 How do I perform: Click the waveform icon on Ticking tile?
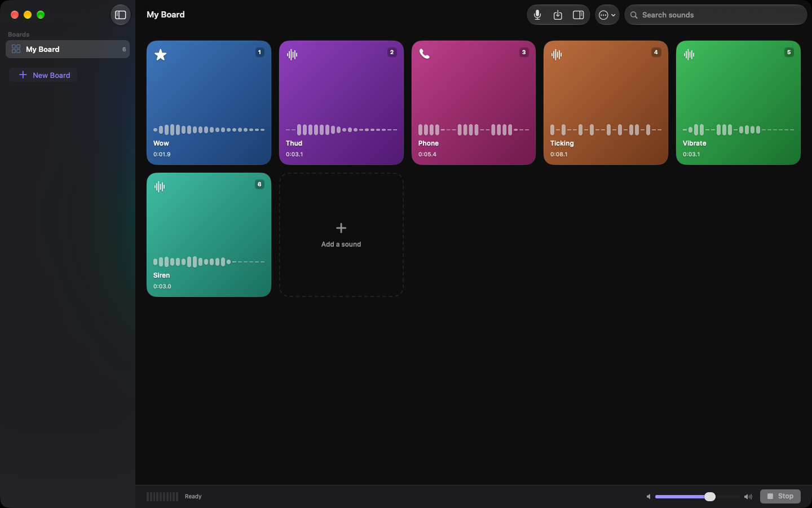557,55
